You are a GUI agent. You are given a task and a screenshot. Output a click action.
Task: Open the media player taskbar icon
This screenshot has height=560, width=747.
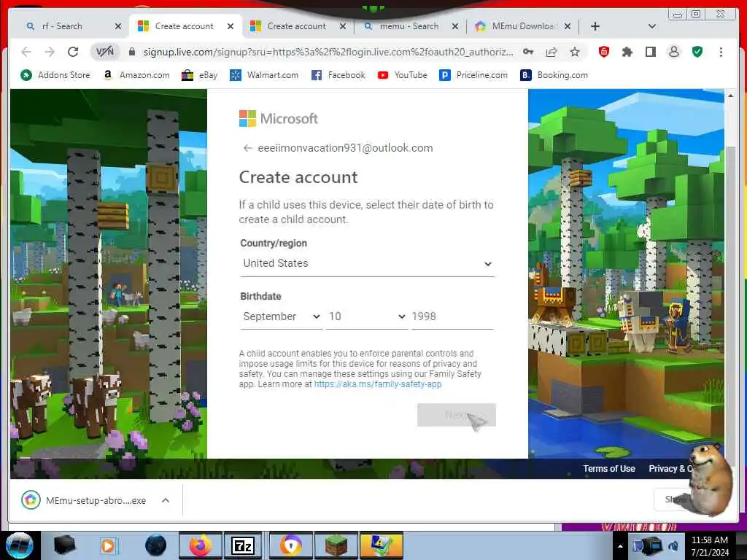pyautogui.click(x=109, y=545)
